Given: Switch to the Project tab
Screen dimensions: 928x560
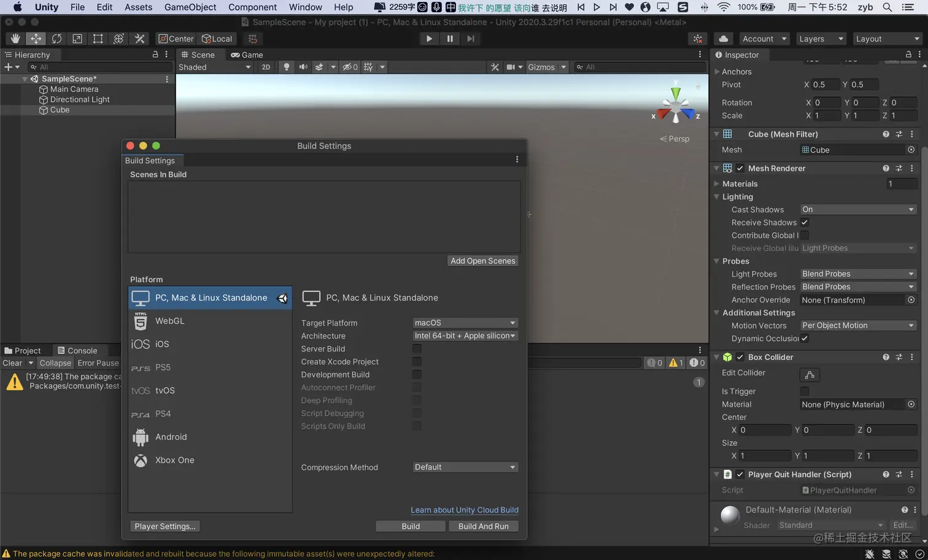Looking at the screenshot, I should tap(23, 350).
